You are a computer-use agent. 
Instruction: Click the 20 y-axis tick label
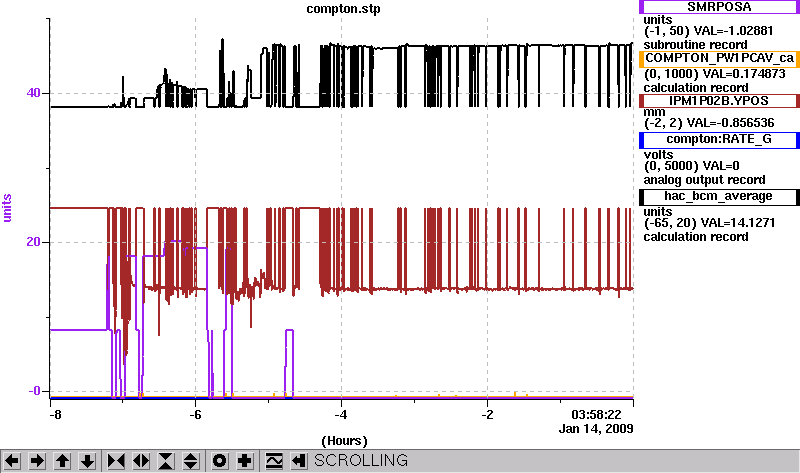(33, 241)
